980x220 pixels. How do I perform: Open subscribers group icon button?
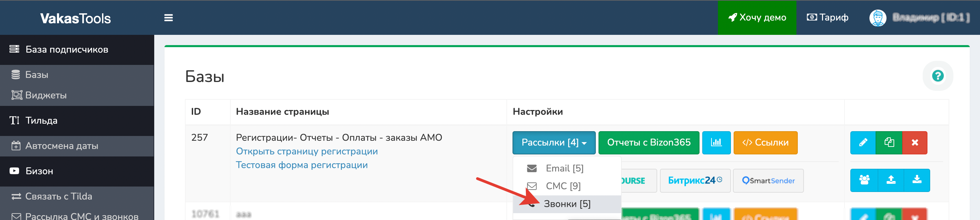864,180
